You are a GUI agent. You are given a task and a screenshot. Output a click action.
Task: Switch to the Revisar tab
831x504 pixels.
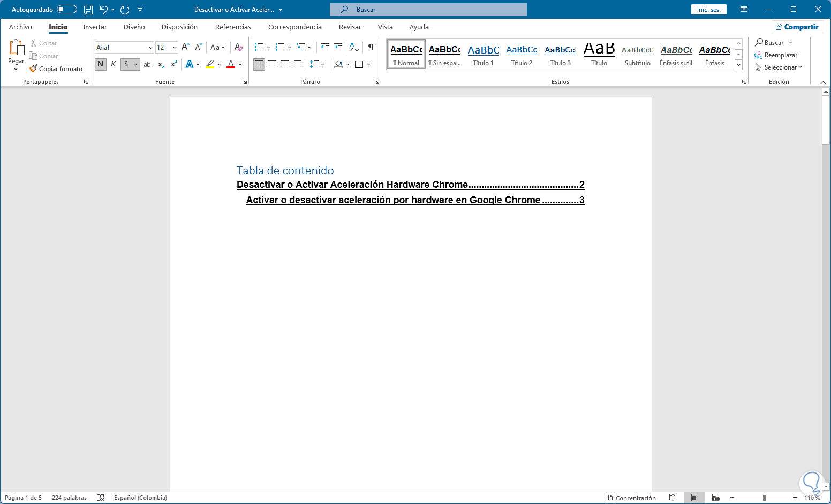click(x=350, y=27)
